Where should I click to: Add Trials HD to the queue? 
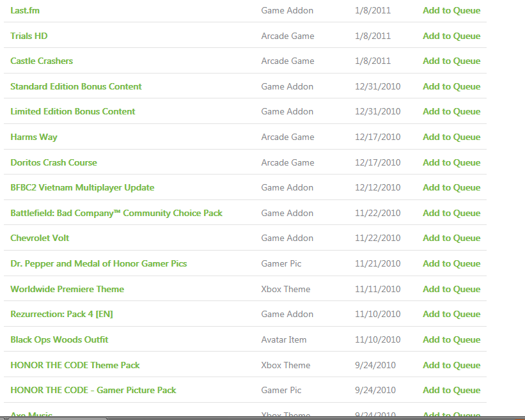[x=451, y=36]
